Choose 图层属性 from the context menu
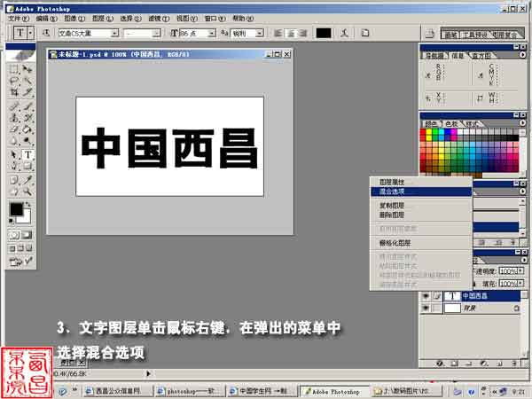Image resolution: width=532 pixels, height=399 pixels. (420, 182)
